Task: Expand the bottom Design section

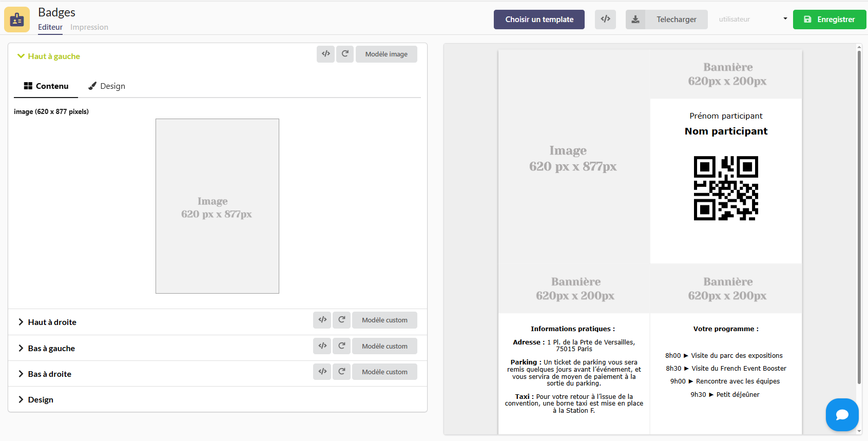Action: point(40,400)
